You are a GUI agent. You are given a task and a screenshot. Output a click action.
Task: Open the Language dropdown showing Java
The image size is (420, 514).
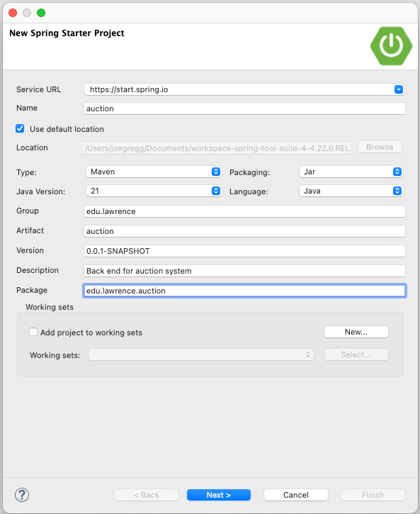click(x=351, y=191)
